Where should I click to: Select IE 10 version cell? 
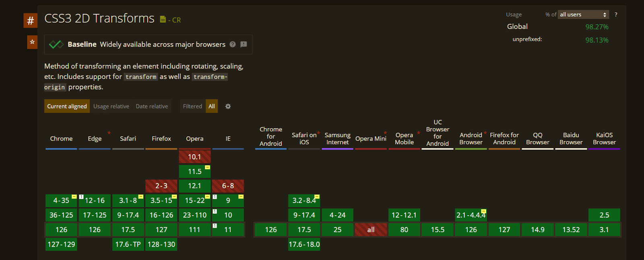coord(228,215)
